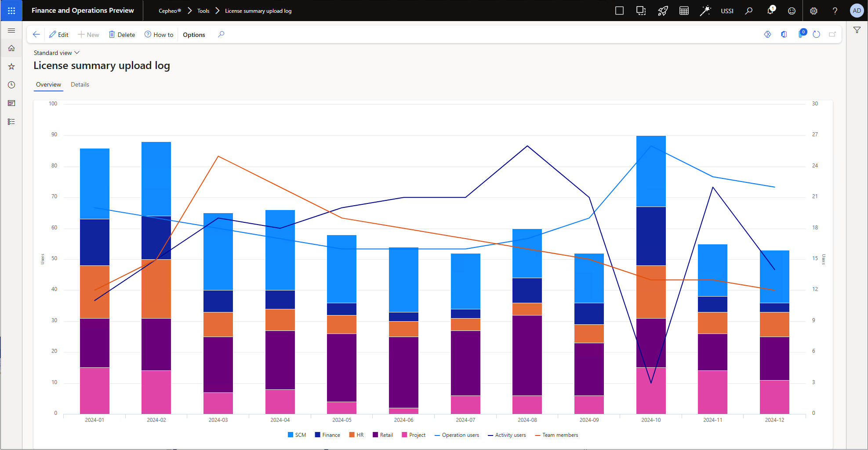Open the Options menu
Viewport: 868px width, 450px height.
[194, 35]
